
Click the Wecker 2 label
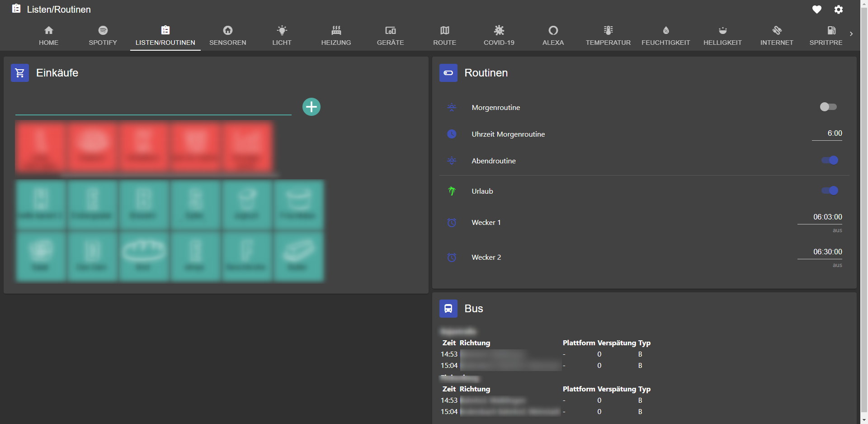[486, 257]
